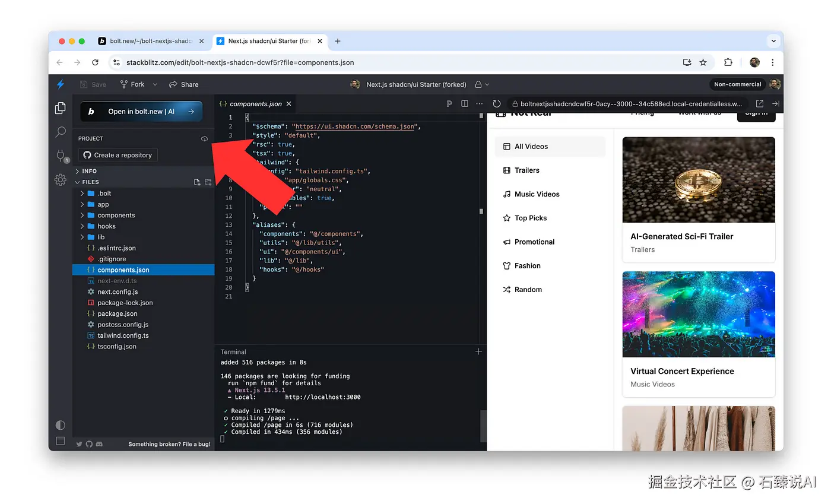This screenshot has height=504, width=831.
Task: Open preview in new tab icon
Action: click(759, 103)
